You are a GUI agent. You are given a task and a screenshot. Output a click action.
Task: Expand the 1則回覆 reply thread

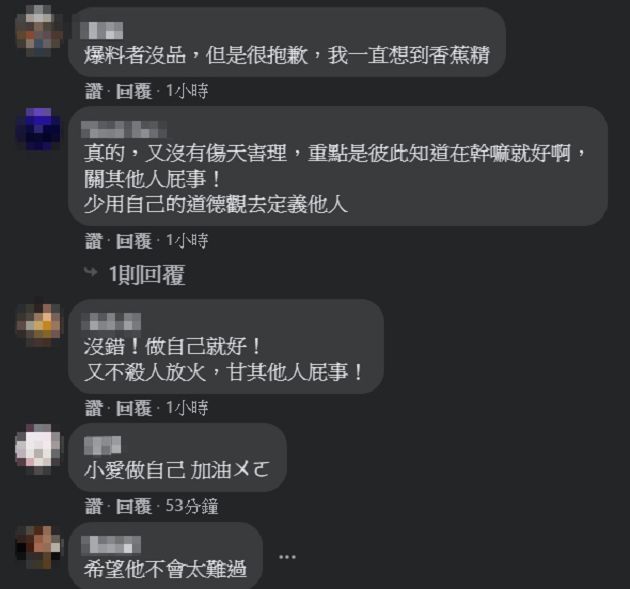[147, 275]
